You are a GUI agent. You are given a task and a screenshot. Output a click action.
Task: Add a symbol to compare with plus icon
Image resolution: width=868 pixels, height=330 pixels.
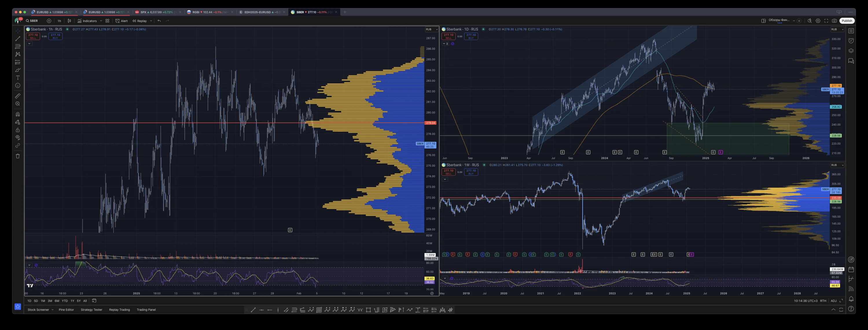pyautogui.click(x=49, y=21)
